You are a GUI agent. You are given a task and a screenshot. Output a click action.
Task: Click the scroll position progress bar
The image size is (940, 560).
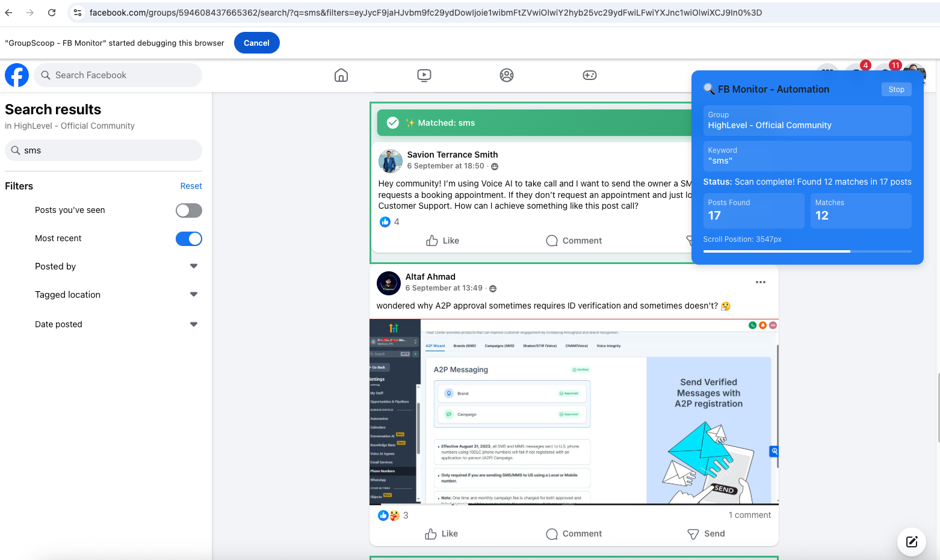coord(806,251)
